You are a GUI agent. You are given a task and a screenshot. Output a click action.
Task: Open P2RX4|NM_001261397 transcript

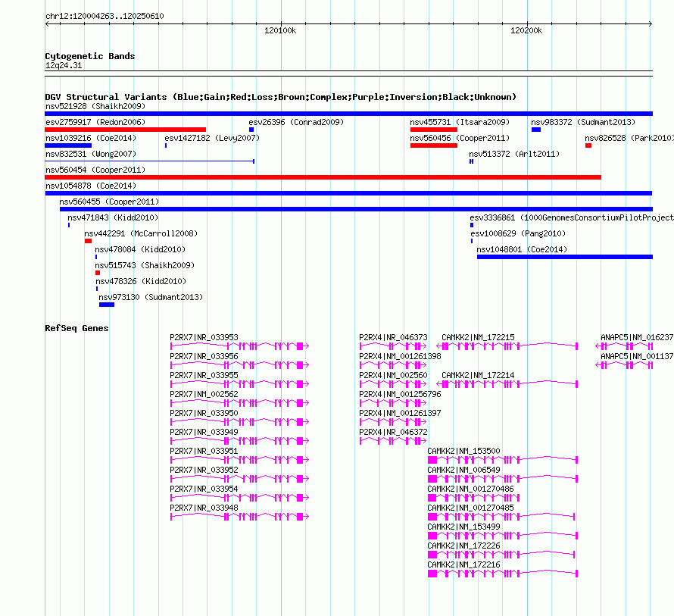[393, 421]
